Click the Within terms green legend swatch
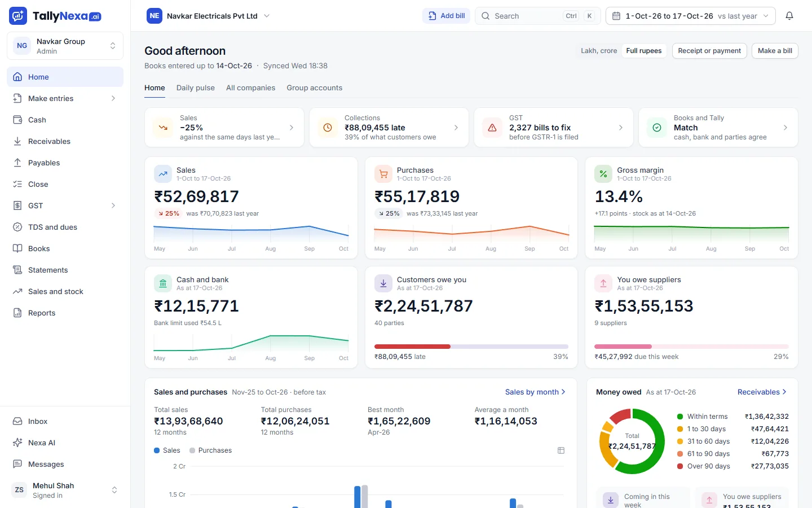Image resolution: width=812 pixels, height=508 pixels. point(680,417)
